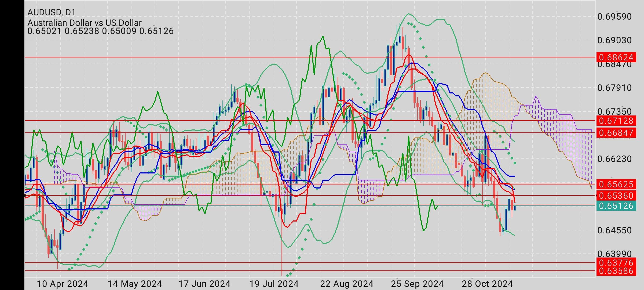This screenshot has height=290, width=644.
Task: Select the red 0.63586 price level label
Action: point(616,271)
